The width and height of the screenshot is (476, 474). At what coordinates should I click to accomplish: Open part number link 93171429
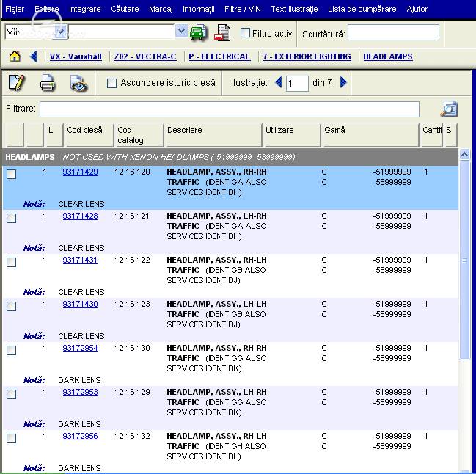(x=80, y=172)
